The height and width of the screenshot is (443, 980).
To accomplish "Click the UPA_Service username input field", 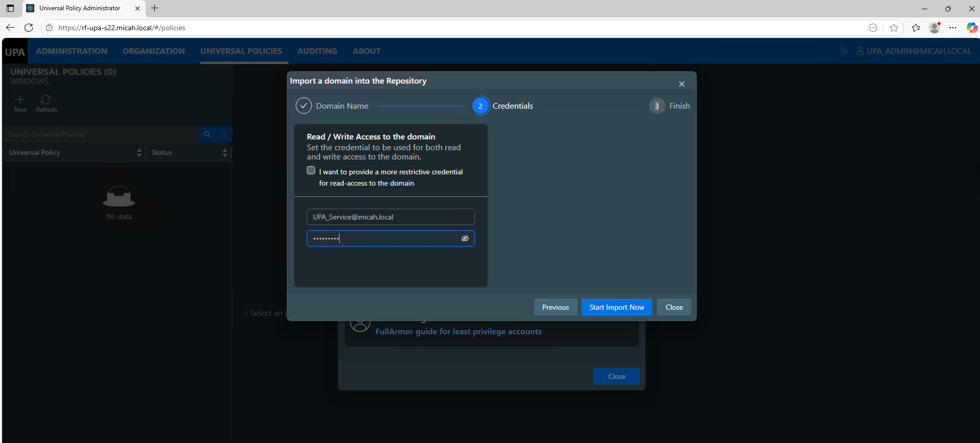I will pyautogui.click(x=390, y=217).
